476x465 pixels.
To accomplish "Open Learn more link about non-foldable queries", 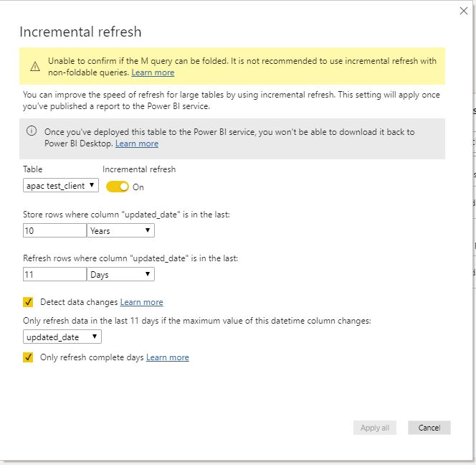I will [x=153, y=72].
